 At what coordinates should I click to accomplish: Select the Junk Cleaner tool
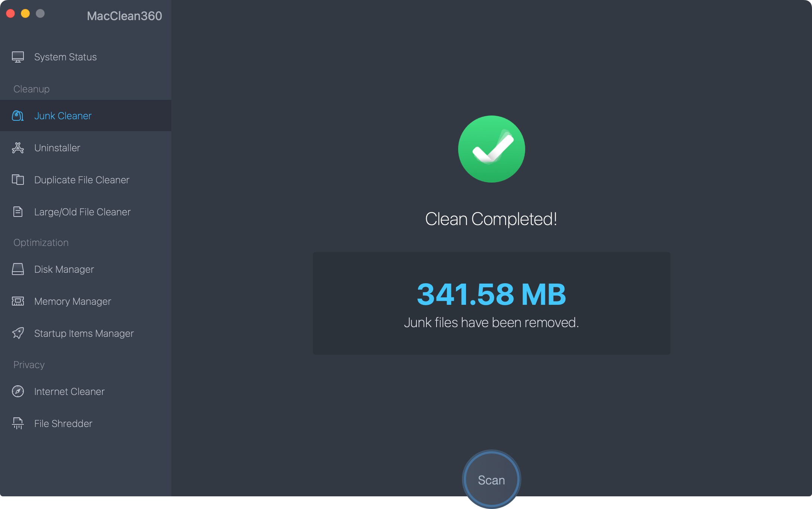coord(63,116)
